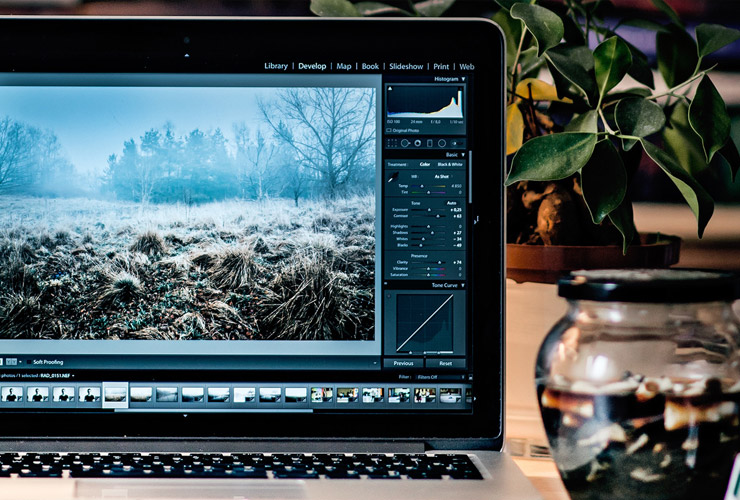The height and width of the screenshot is (500, 740).
Task: Switch to the Map module
Action: [344, 66]
